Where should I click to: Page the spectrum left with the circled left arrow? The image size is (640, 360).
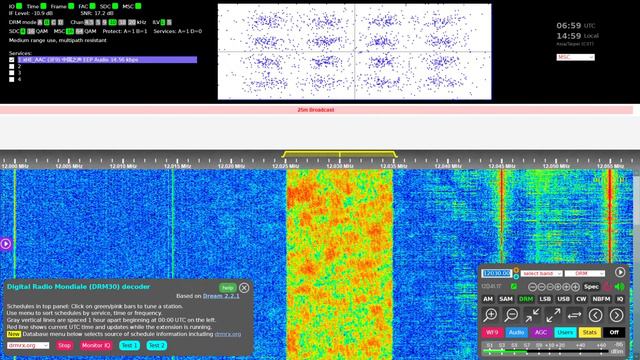click(596, 315)
